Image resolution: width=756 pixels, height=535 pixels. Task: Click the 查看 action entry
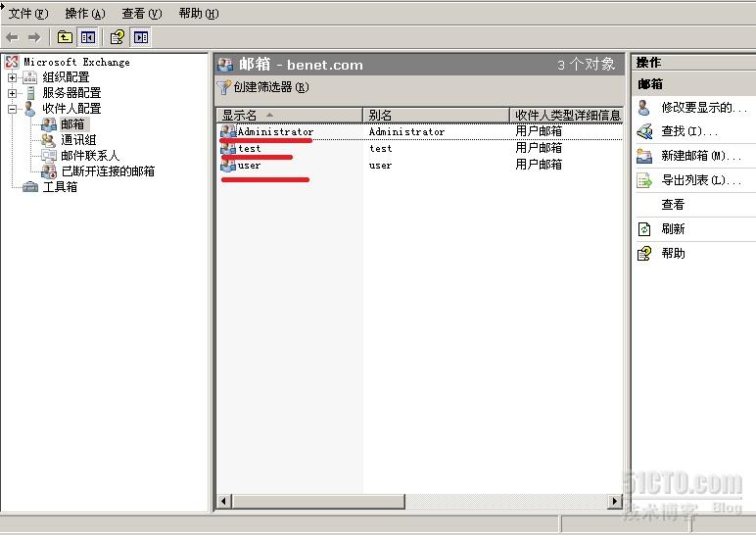pyautogui.click(x=673, y=205)
